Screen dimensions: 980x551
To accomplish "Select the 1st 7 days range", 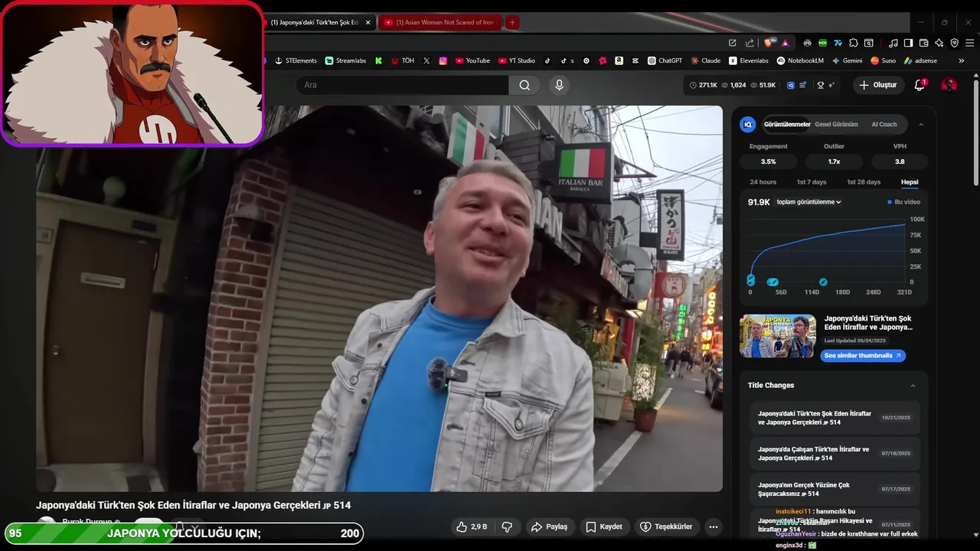I will click(812, 182).
